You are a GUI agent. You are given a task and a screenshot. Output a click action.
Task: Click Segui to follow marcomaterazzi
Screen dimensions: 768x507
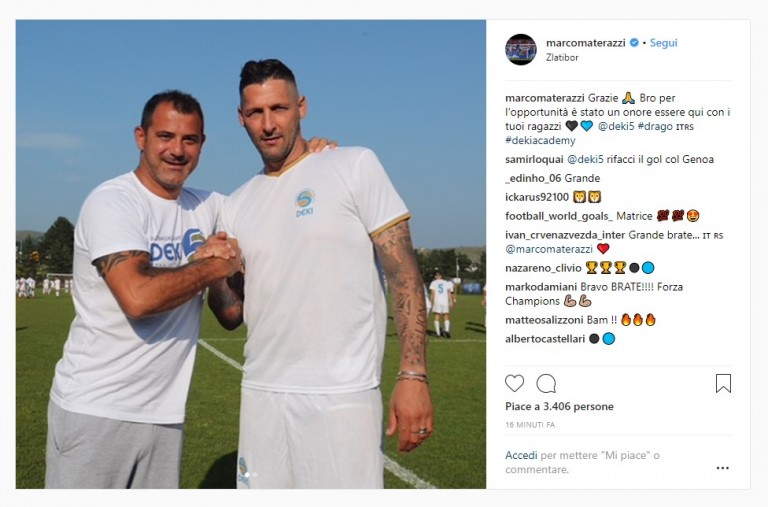tap(663, 43)
